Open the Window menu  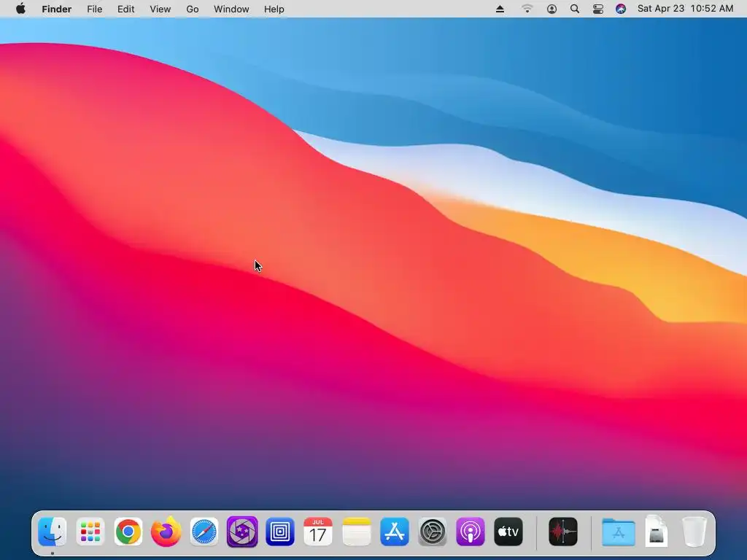click(x=231, y=9)
